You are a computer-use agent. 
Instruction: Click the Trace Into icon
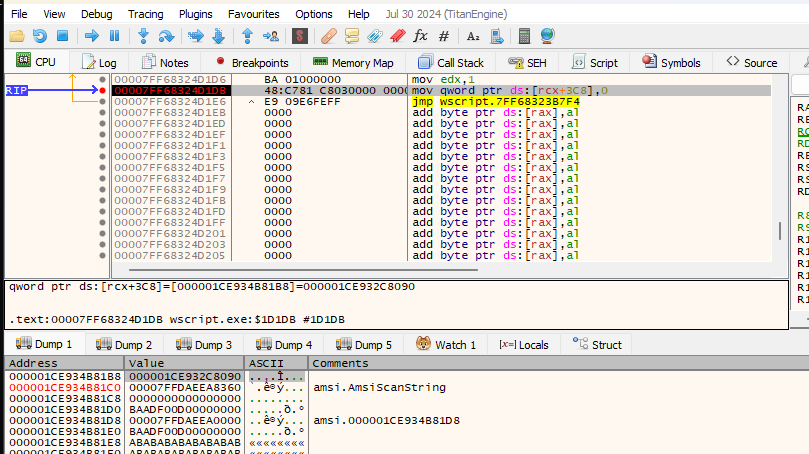coord(196,36)
